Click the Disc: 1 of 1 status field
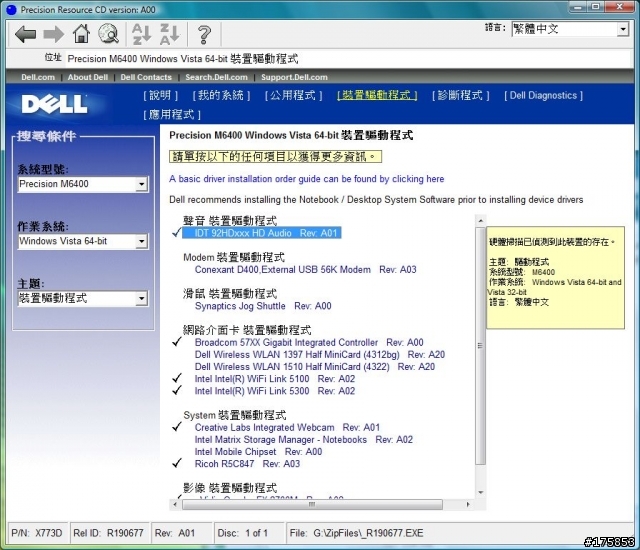Screen dimensions: 640x550 pos(249,533)
